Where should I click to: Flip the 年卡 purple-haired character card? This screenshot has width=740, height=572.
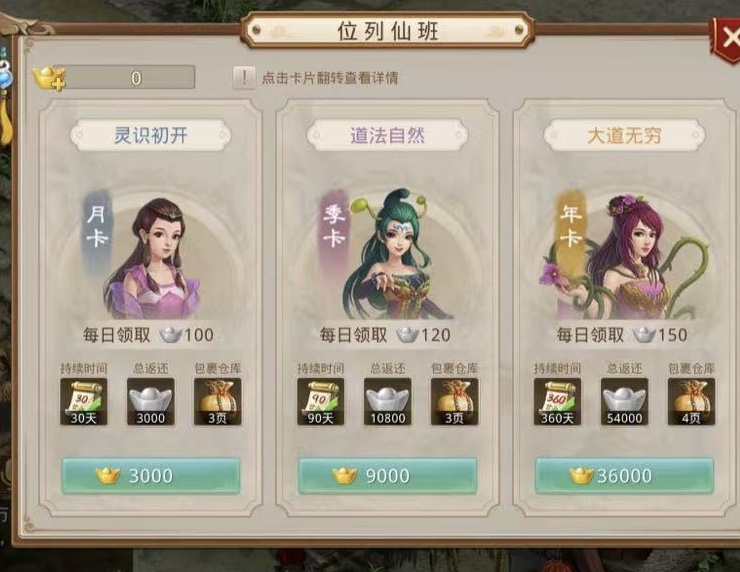pos(624,255)
